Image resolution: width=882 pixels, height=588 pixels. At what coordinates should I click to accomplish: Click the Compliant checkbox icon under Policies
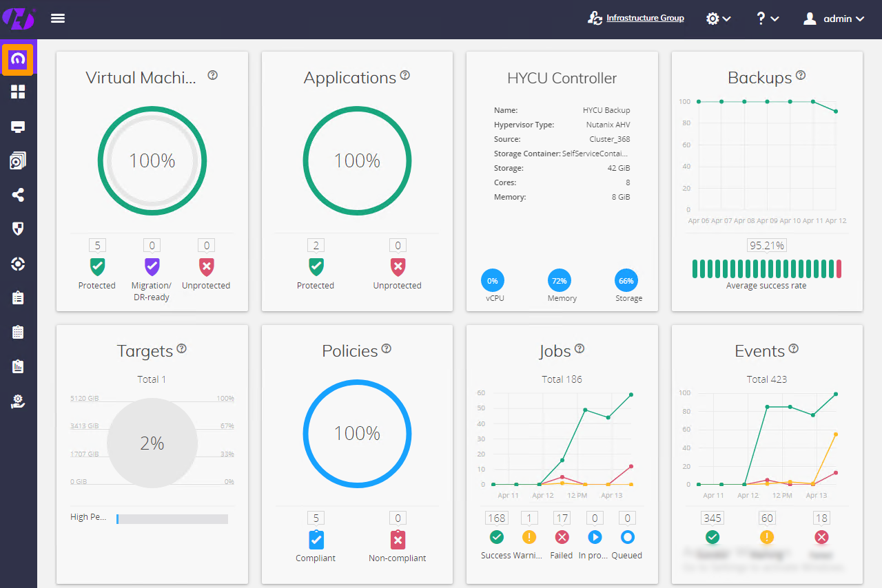(x=316, y=538)
